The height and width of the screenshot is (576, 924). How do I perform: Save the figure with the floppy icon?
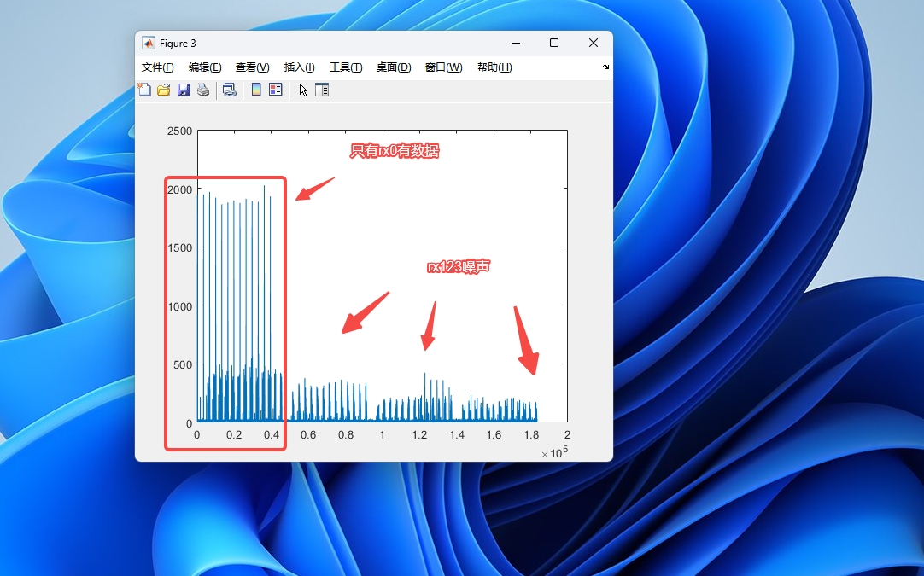click(x=184, y=90)
